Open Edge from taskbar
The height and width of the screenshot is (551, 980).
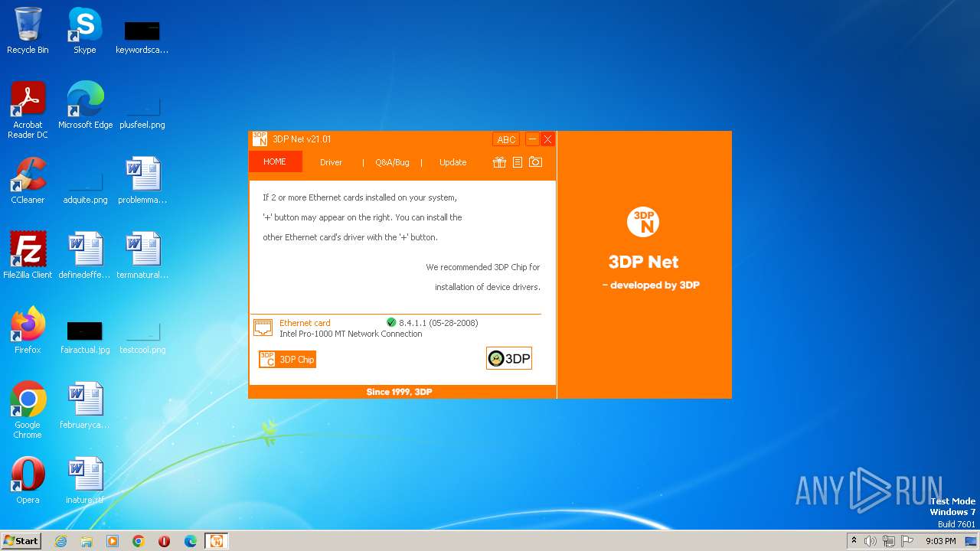coord(191,541)
